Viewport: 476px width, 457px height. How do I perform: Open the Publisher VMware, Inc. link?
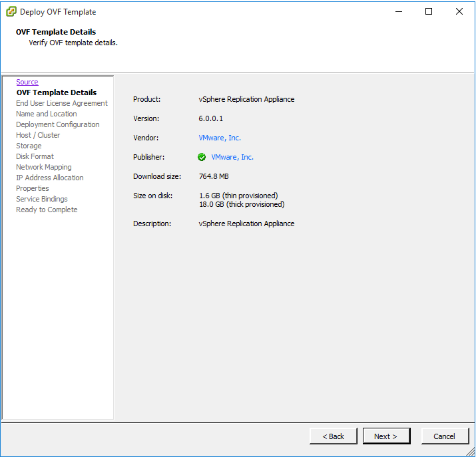point(232,157)
